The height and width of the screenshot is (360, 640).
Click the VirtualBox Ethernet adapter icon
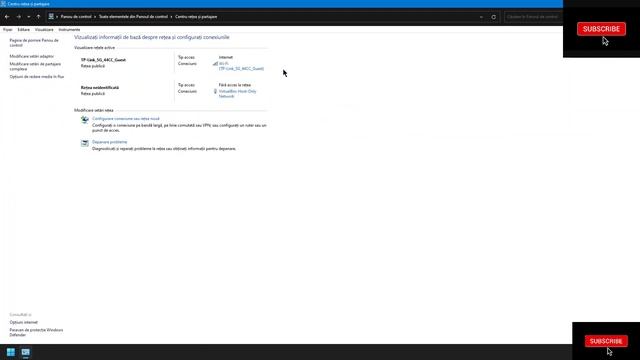click(x=215, y=91)
